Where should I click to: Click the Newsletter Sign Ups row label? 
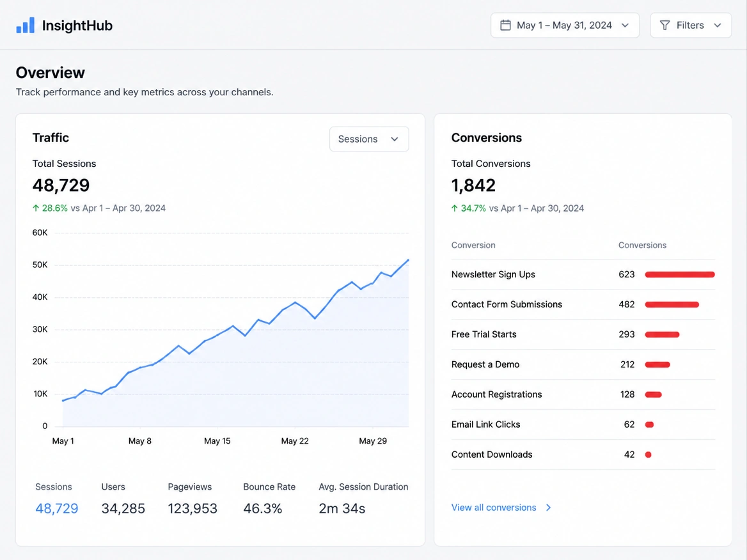point(493,274)
